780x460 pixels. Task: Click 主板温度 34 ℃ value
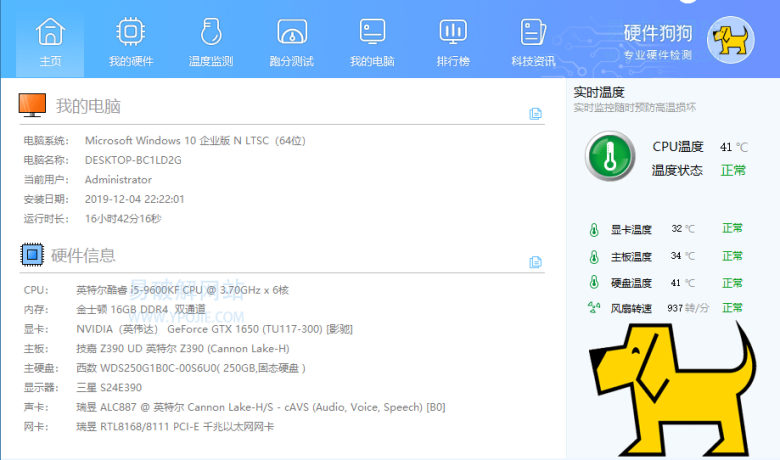click(x=682, y=256)
